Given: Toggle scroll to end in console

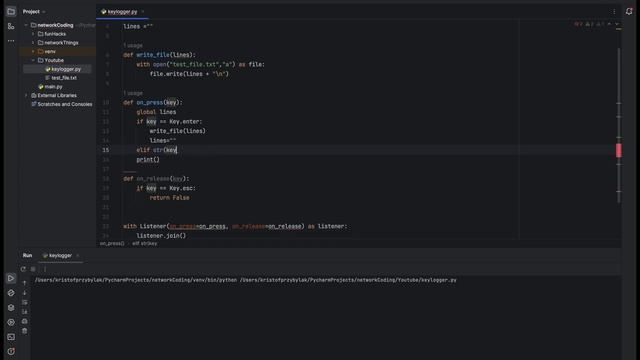Looking at the screenshot, I should [x=24, y=312].
